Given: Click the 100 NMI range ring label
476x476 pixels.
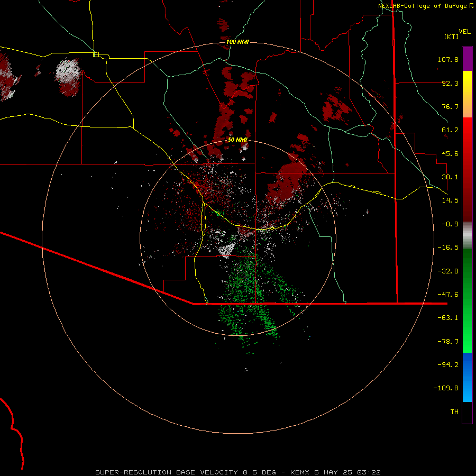Looking at the screenshot, I should (x=237, y=42).
